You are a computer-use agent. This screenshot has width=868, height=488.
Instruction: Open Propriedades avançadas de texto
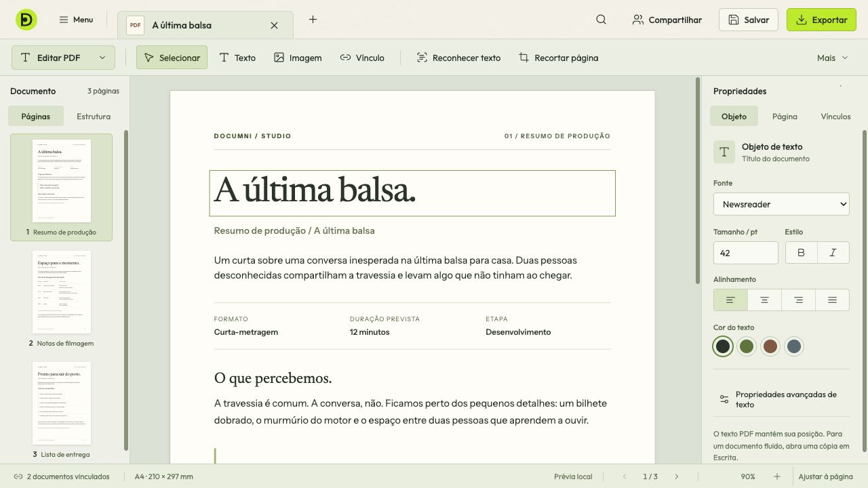click(781, 399)
